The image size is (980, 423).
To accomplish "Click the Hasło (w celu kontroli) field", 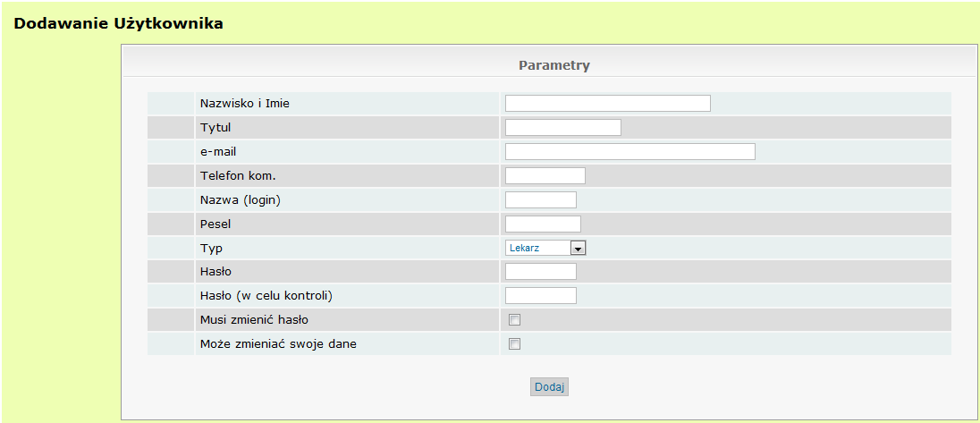I will [x=541, y=295].
